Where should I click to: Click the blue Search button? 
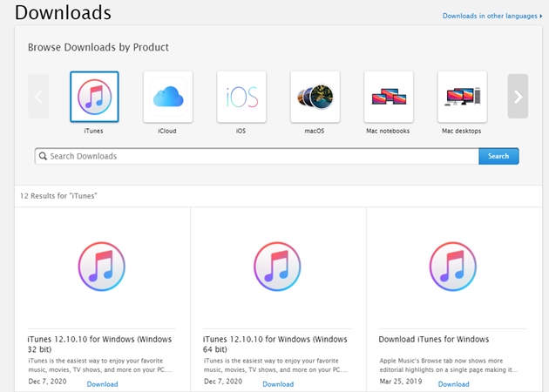click(x=498, y=156)
